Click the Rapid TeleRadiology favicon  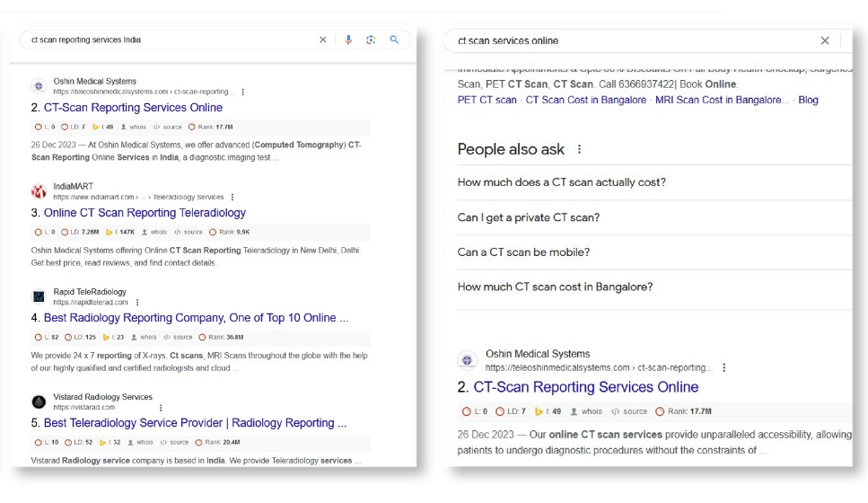click(39, 296)
